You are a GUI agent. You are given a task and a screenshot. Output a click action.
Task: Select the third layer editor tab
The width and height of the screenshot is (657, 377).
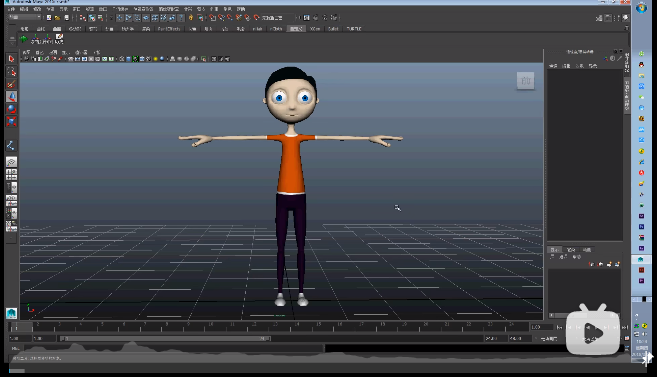pyautogui.click(x=587, y=250)
